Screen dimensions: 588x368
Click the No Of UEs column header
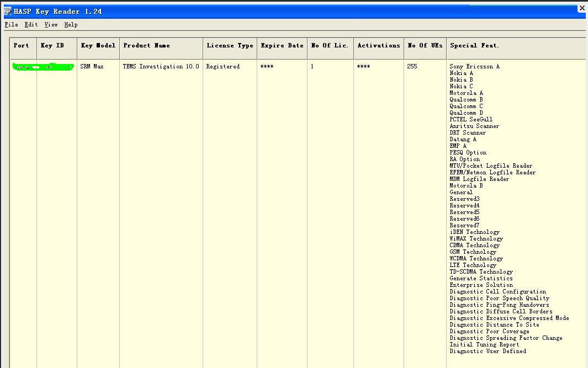[x=425, y=49]
